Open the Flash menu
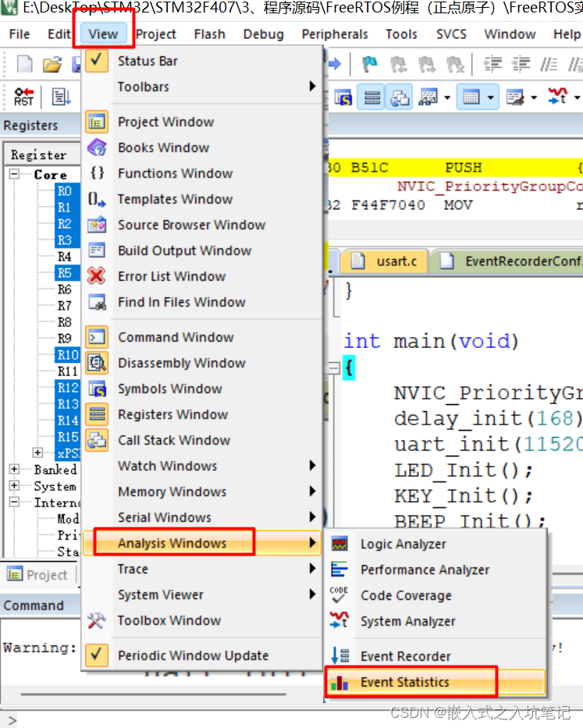The width and height of the screenshot is (583, 728). [x=209, y=34]
